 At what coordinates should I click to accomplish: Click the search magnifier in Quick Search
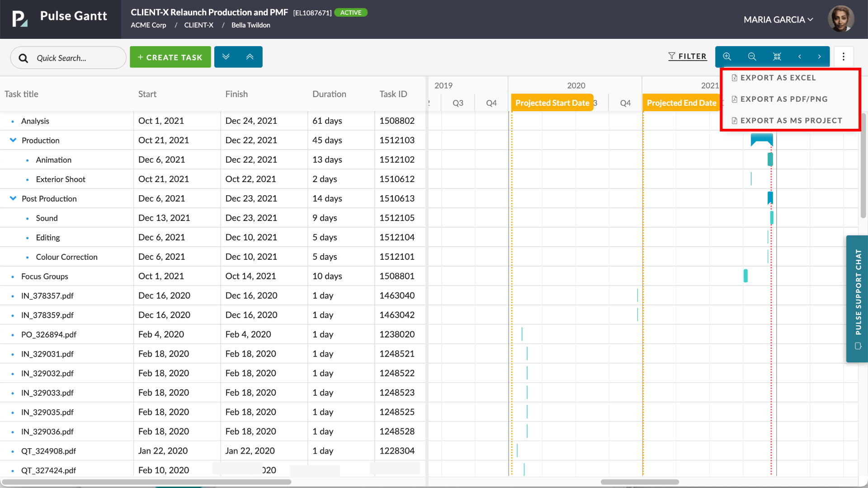(23, 58)
